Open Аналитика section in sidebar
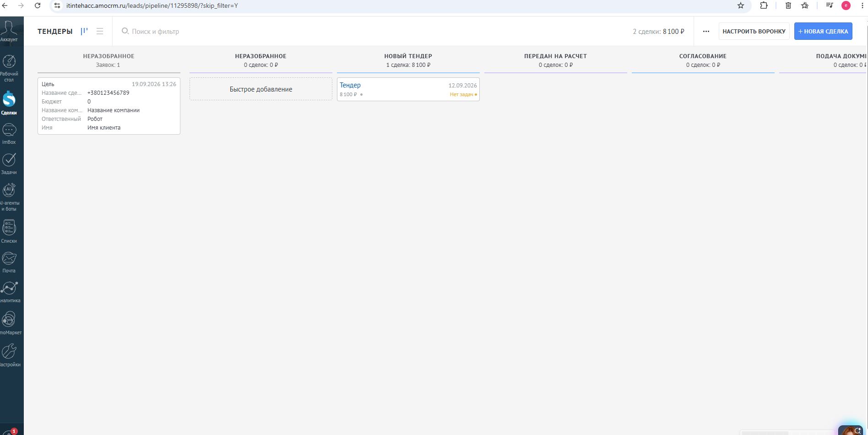868x435 pixels. pyautogui.click(x=10, y=292)
